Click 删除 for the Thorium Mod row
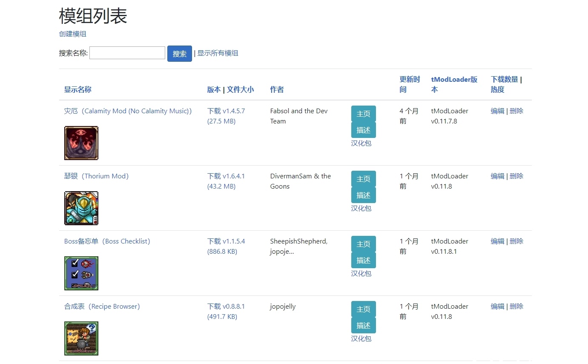The image size is (588, 364). point(516,176)
